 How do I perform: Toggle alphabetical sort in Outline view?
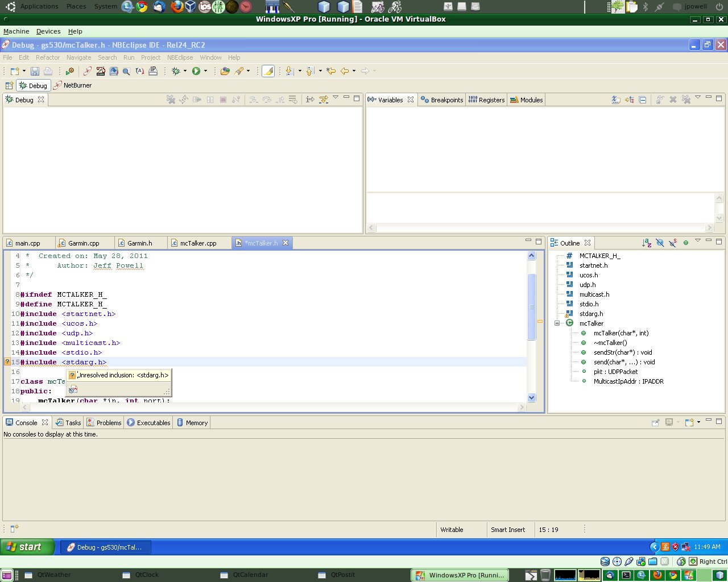647,243
